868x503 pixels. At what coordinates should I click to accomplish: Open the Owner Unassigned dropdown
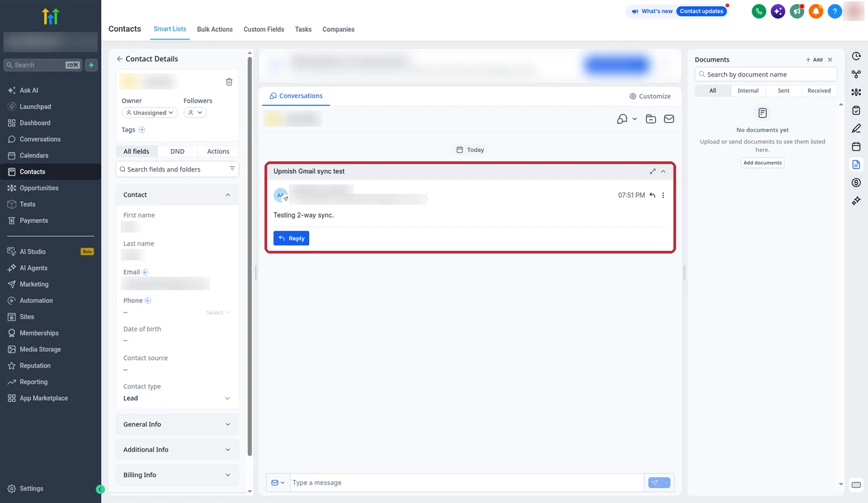[x=150, y=113]
